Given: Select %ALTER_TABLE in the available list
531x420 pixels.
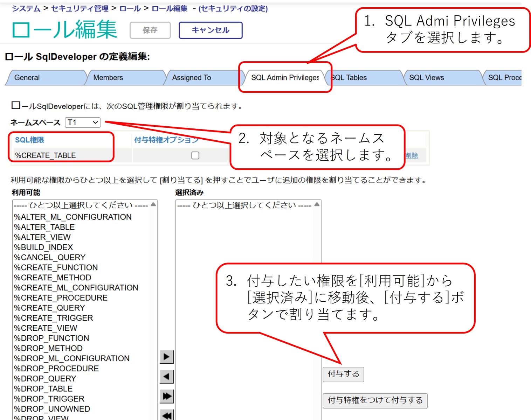Looking at the screenshot, I should click(x=44, y=227).
